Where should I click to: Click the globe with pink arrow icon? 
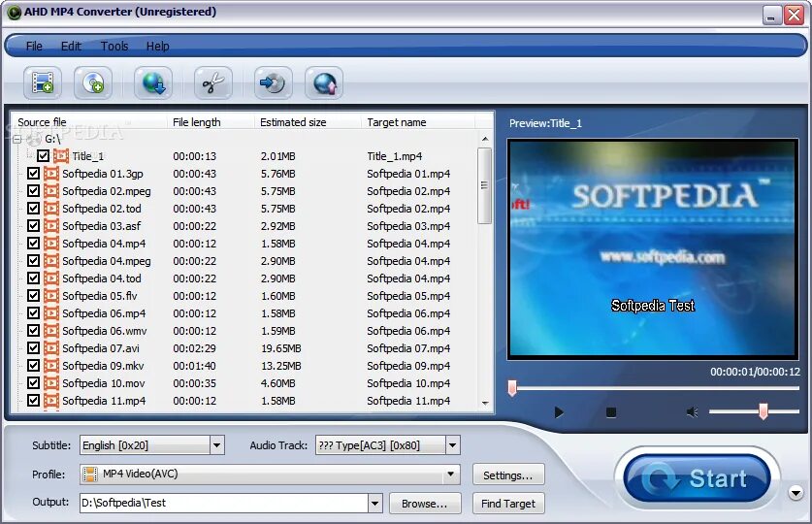(324, 82)
